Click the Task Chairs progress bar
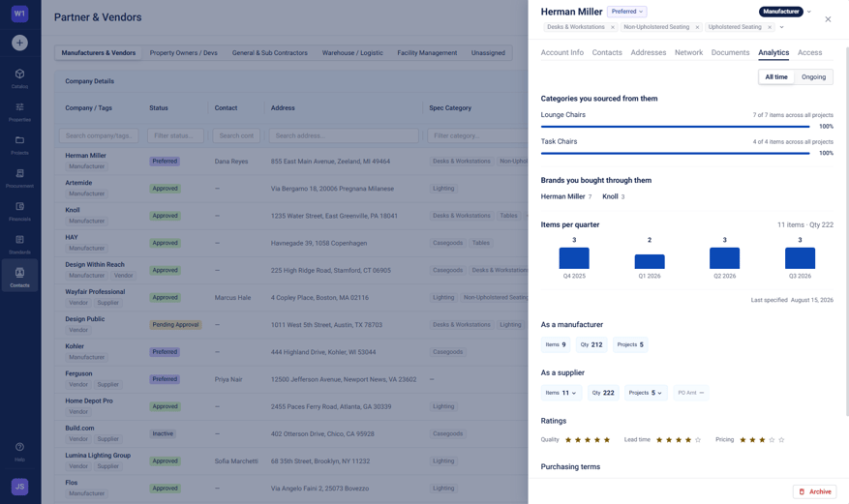849x504 pixels. coord(675,153)
